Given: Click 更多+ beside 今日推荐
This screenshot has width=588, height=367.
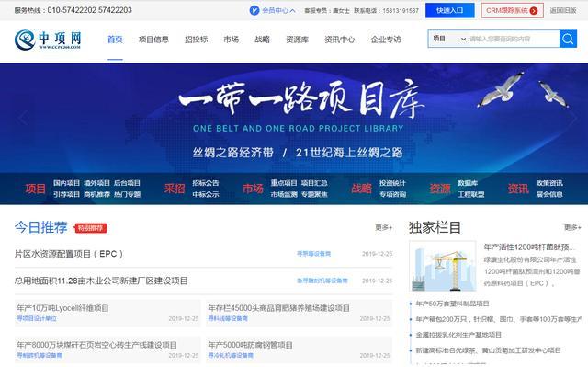Looking at the screenshot, I should [x=384, y=227].
